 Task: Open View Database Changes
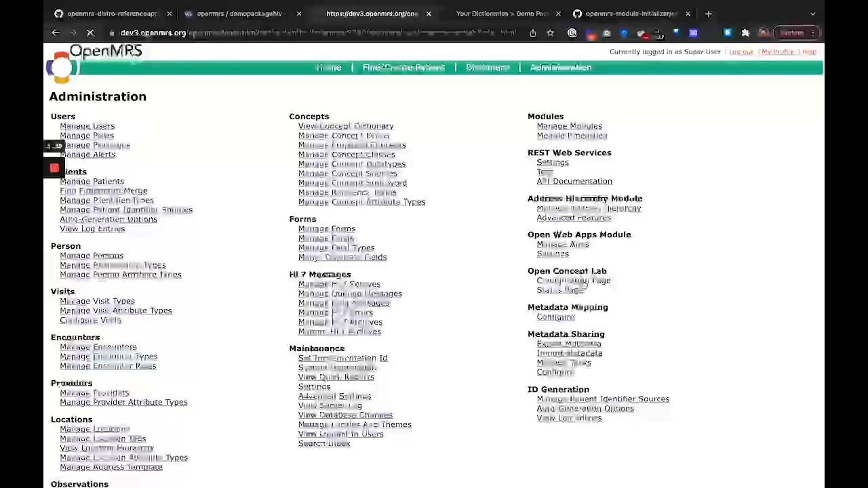coord(345,415)
